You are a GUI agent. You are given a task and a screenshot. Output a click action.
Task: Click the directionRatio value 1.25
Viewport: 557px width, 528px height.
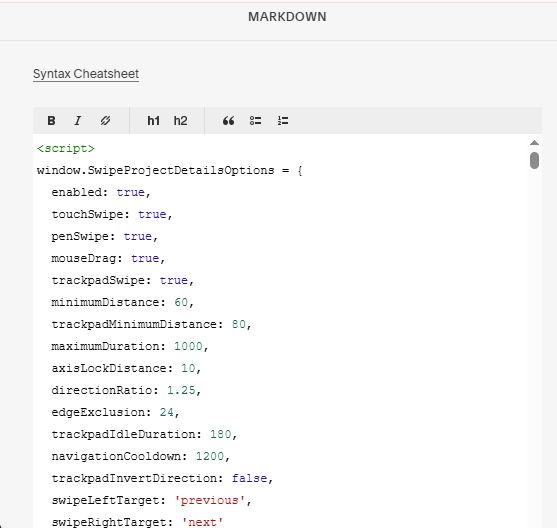(x=181, y=390)
